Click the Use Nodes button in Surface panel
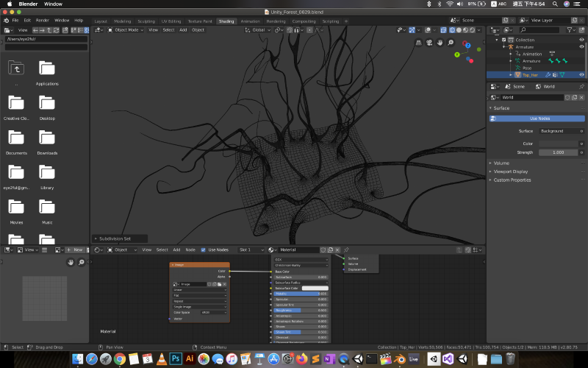The height and width of the screenshot is (368, 588). click(x=539, y=118)
